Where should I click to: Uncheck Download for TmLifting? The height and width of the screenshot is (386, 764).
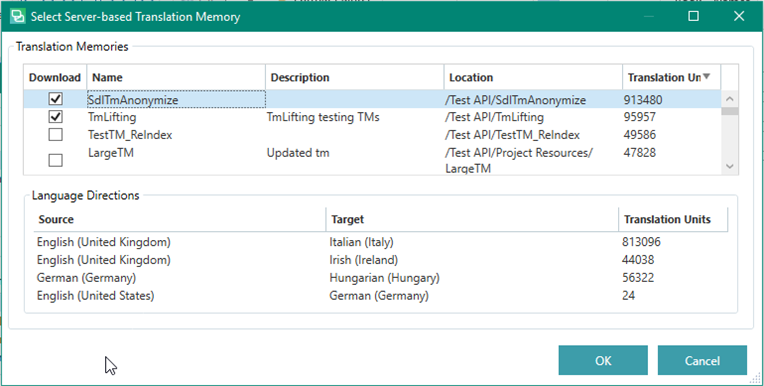56,117
